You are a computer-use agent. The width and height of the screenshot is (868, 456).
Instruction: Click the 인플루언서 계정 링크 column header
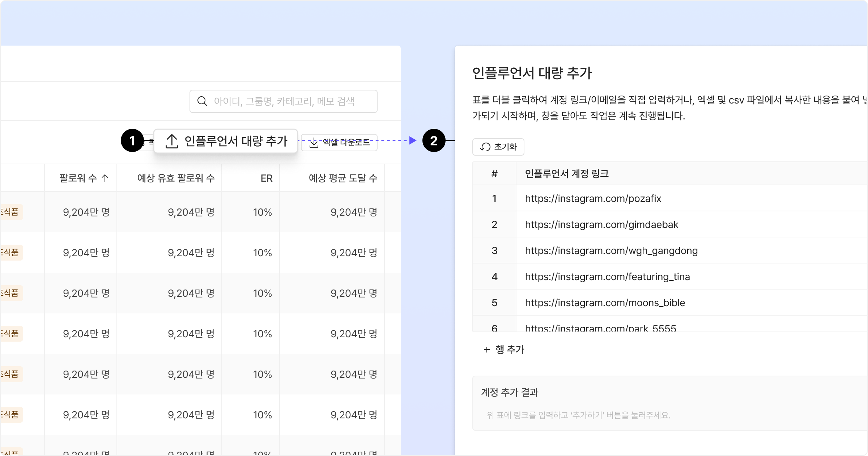tap(567, 174)
